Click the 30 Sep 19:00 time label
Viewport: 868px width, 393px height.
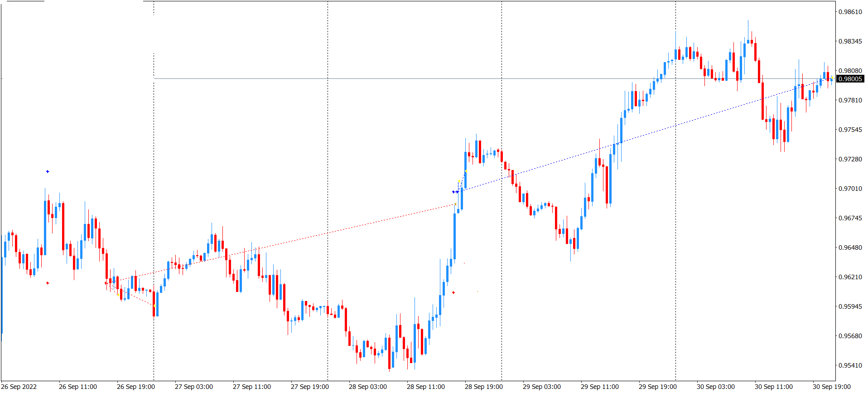832,387
